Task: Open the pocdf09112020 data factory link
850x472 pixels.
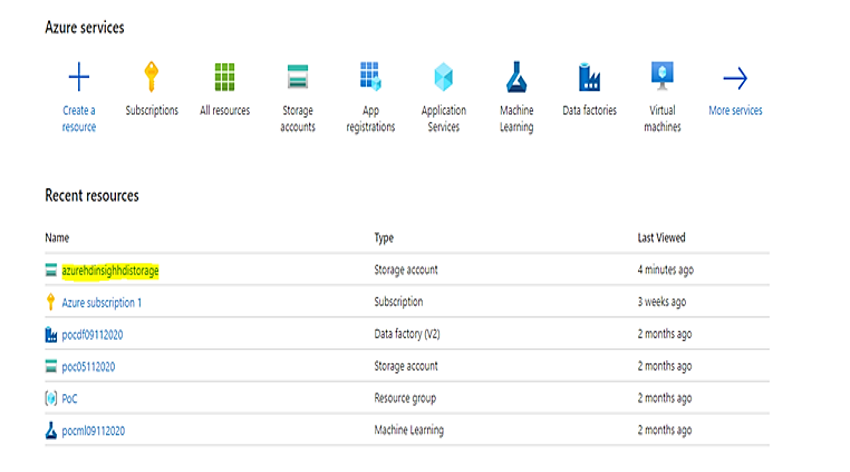Action: 92,334
